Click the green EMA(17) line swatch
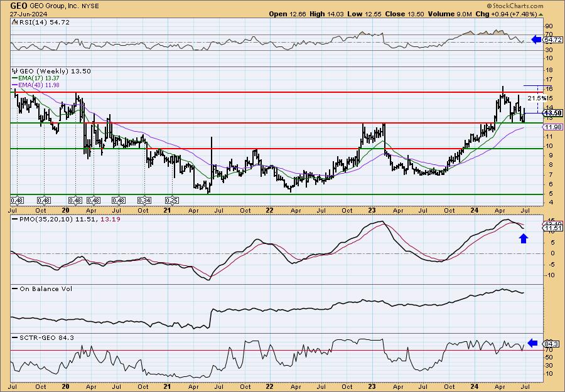Viewport: 565px width, 392px height. point(15,78)
